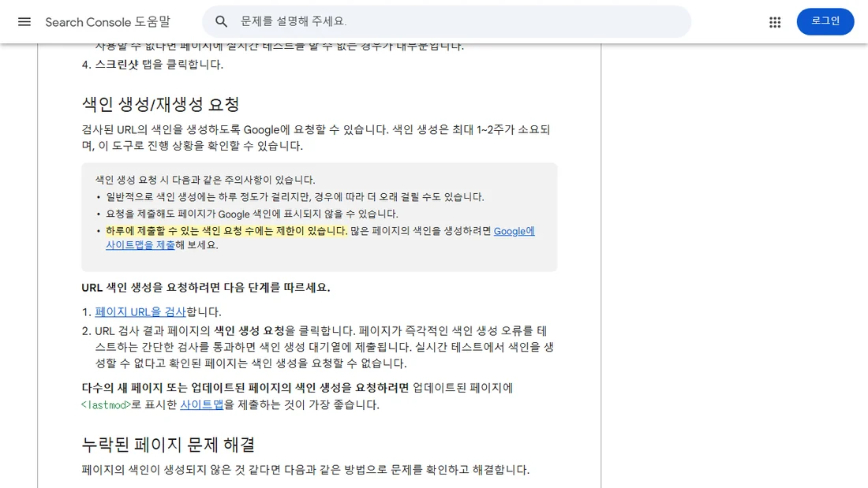Click the search magnifier icon

point(221,21)
